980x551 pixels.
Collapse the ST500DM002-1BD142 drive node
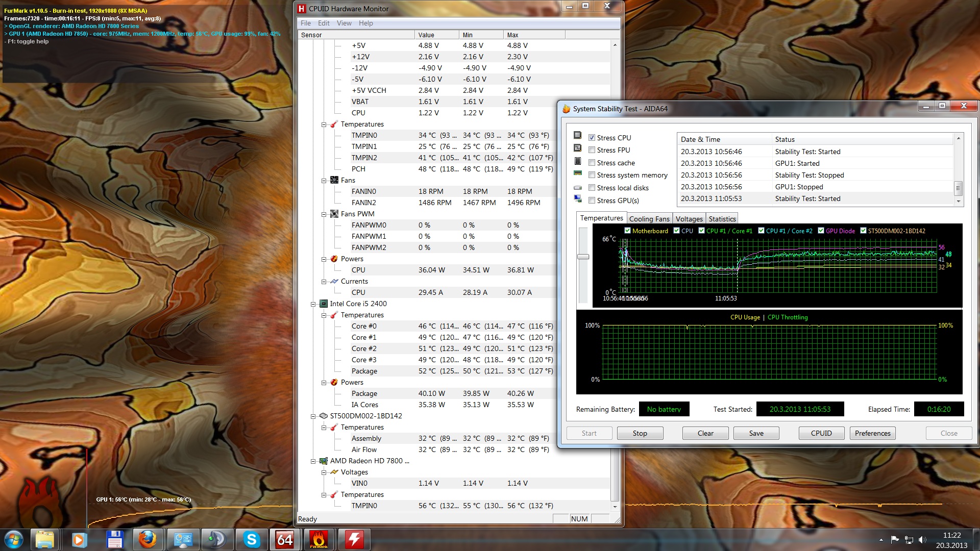[313, 416]
